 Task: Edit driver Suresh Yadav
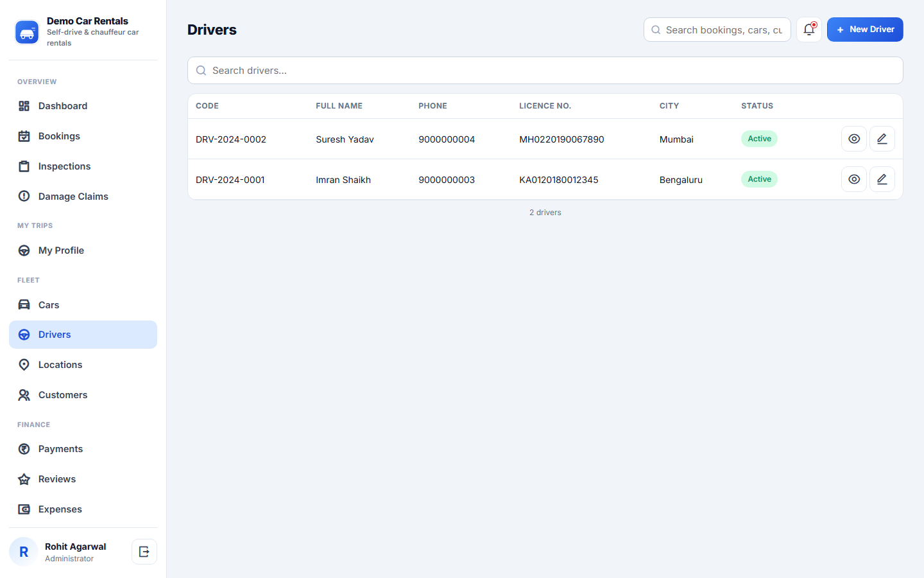click(882, 139)
